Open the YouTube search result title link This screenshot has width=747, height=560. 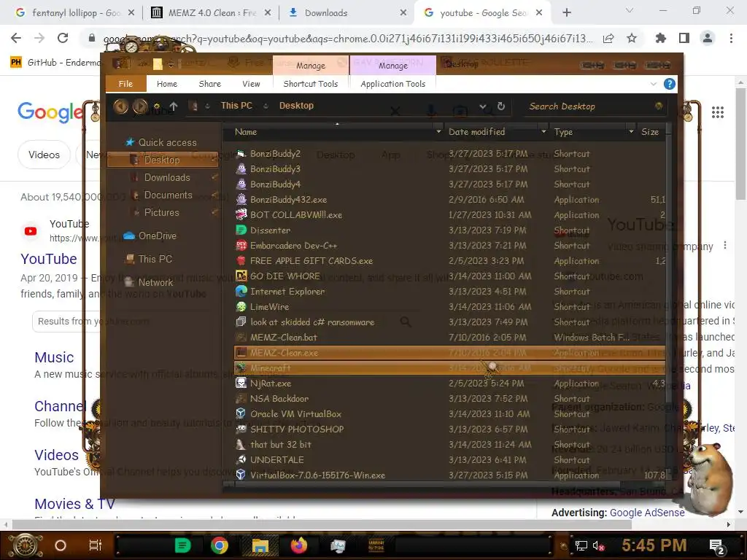[49, 259]
